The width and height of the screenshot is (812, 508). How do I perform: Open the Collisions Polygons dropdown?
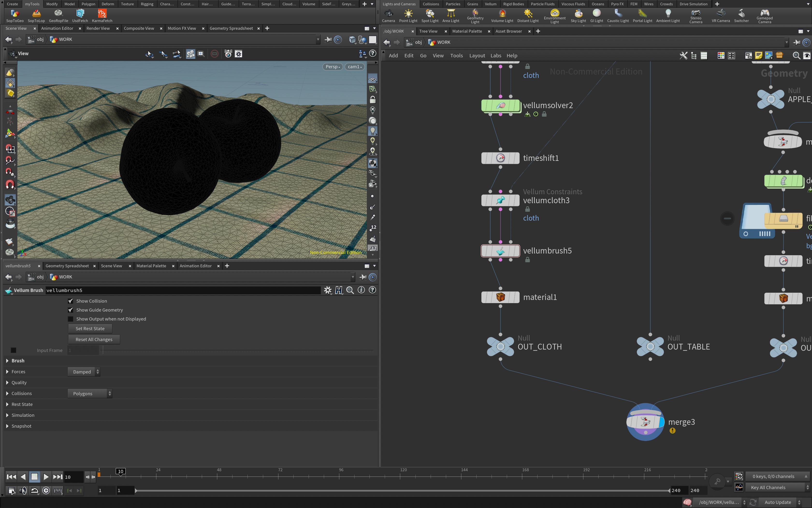(90, 394)
